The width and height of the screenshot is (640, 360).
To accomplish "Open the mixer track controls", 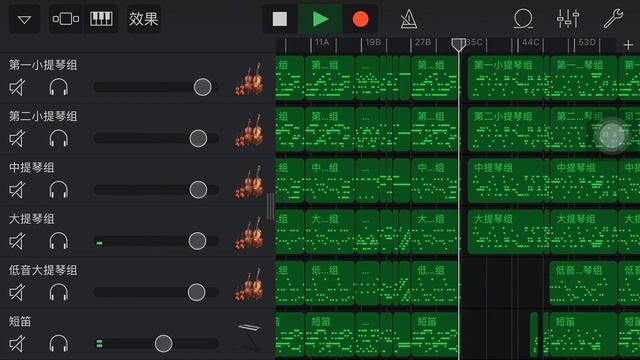I will click(x=568, y=19).
